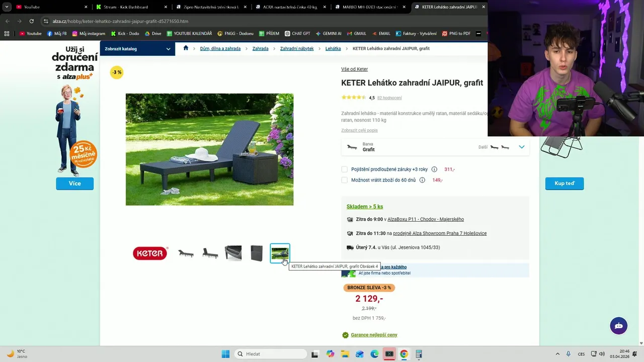Click the Více button on alzaplus banner
Viewport: 644px width, 362px height.
(75, 184)
